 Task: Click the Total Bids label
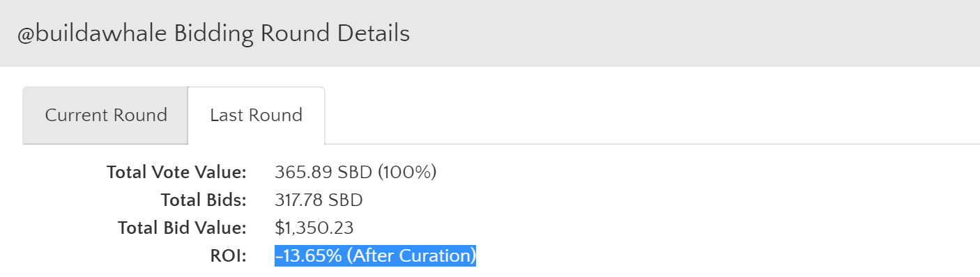tap(204, 200)
